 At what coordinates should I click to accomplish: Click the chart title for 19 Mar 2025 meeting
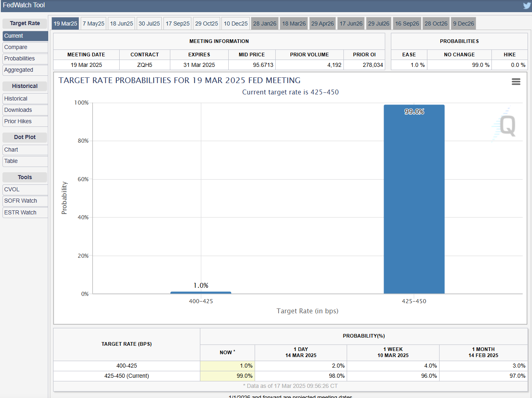(180, 80)
